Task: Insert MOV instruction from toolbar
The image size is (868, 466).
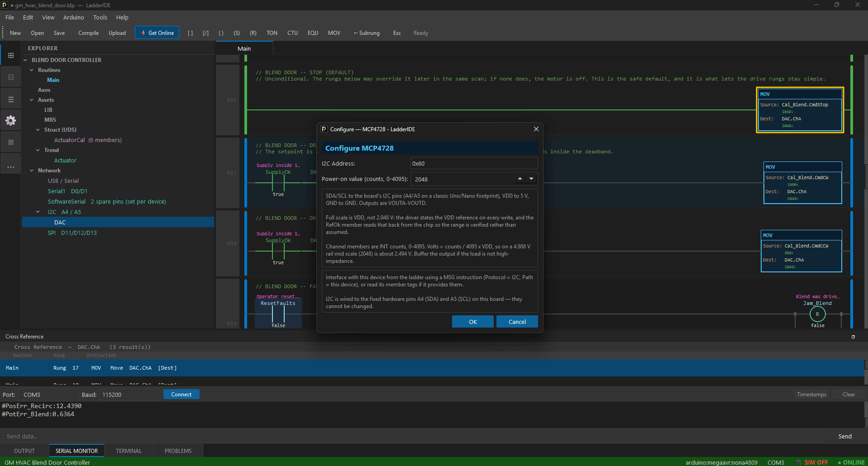Action: 334,33
